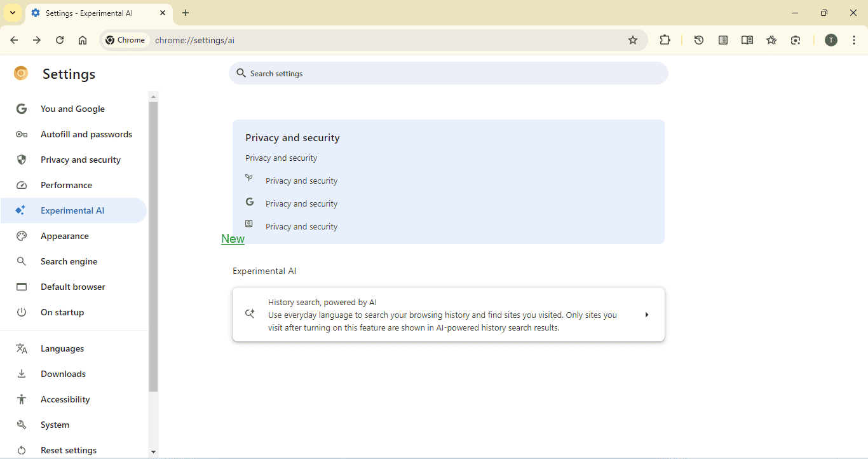868x459 pixels.
Task: Click the Lens camera search toolbar icon
Action: click(796, 40)
